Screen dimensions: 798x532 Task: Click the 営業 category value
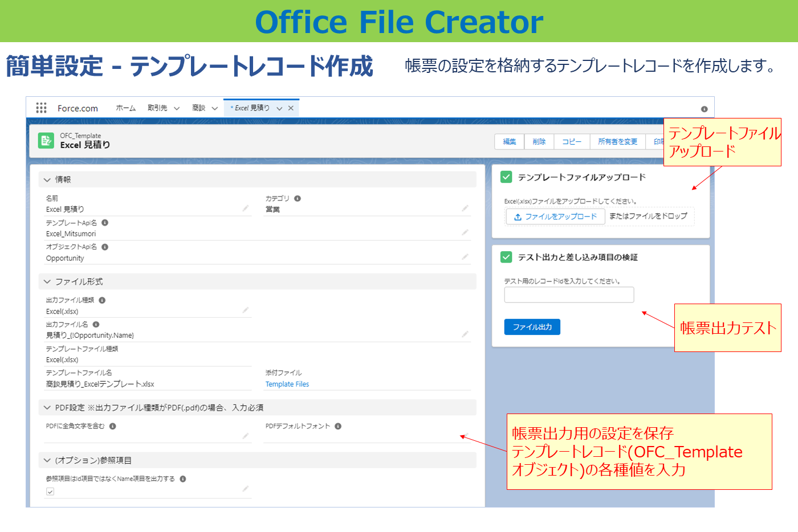pos(272,210)
